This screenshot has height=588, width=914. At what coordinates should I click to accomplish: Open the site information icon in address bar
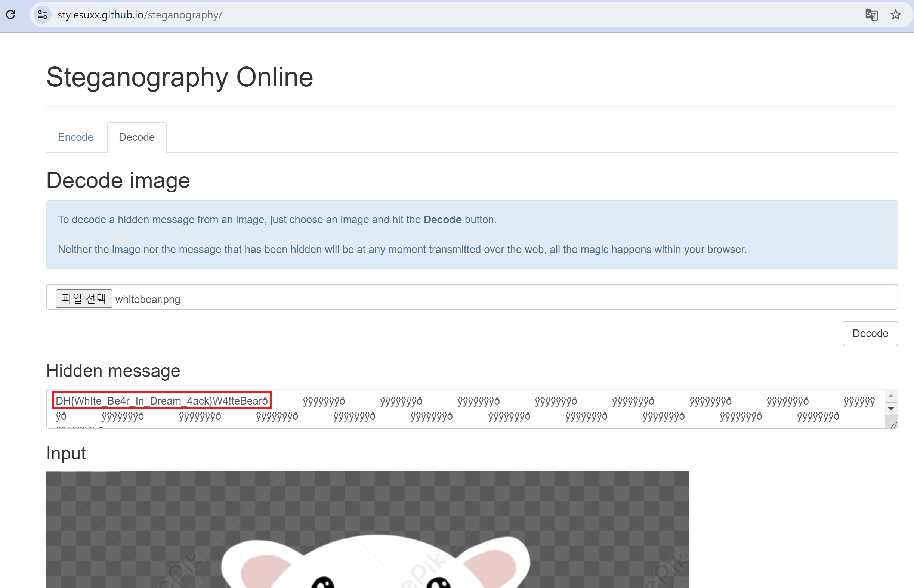click(43, 15)
